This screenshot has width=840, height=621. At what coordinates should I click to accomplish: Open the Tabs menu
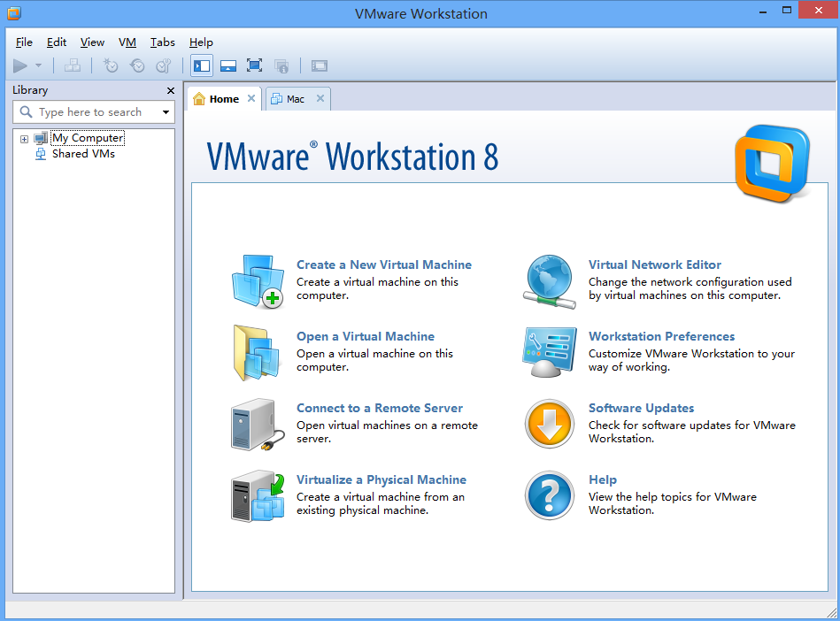click(x=162, y=42)
